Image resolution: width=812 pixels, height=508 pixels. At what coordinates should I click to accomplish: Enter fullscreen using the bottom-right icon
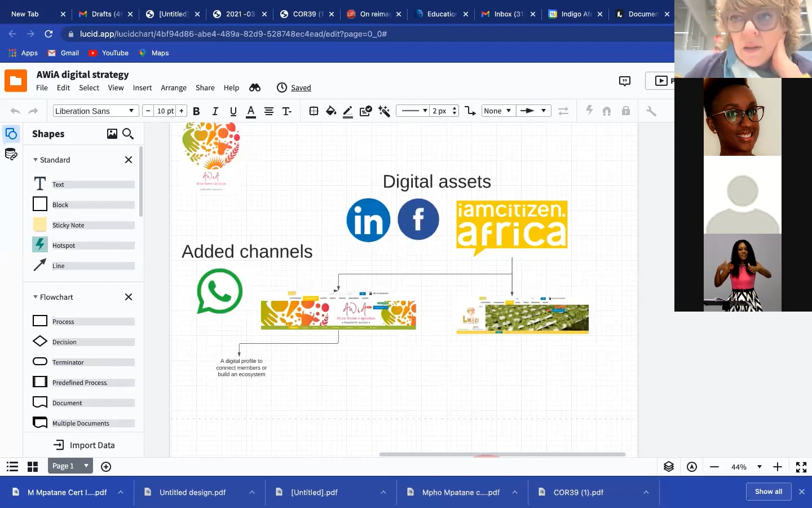point(801,467)
